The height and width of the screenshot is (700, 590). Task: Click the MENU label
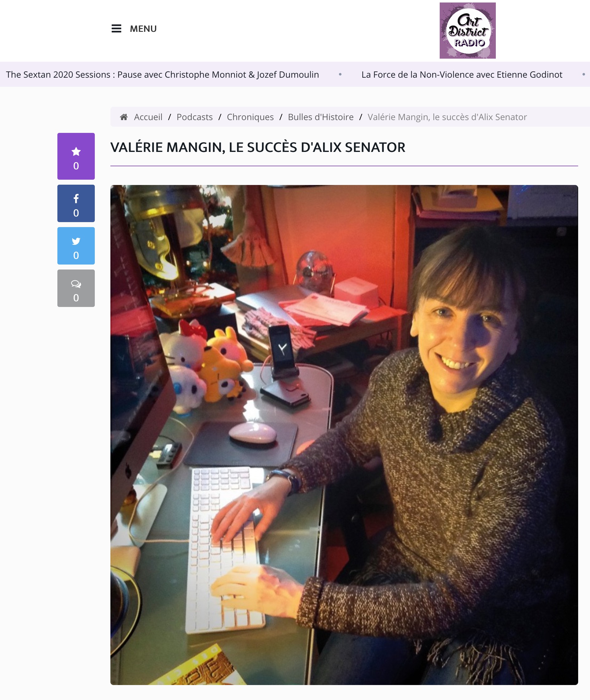click(x=143, y=29)
